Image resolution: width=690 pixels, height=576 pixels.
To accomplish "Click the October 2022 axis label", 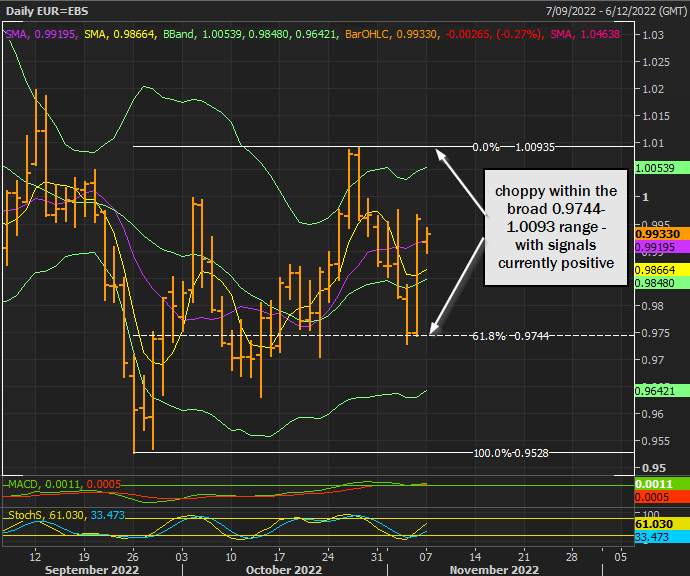I will (284, 569).
